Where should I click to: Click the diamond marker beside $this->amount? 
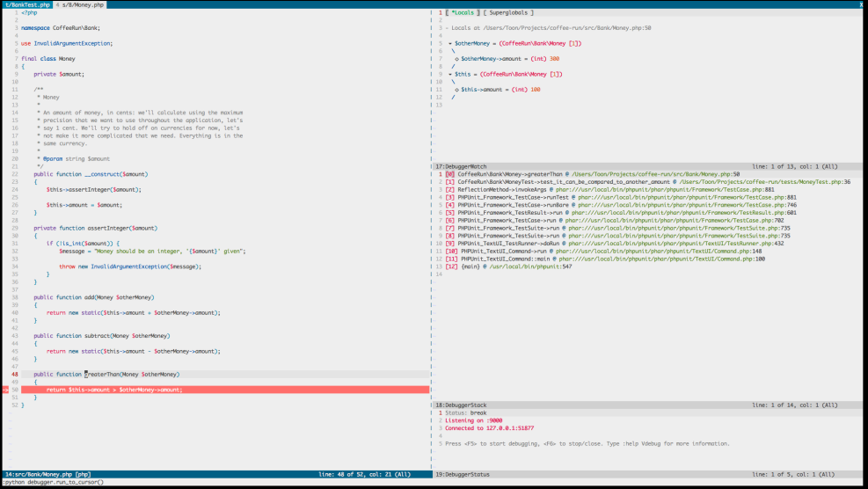pyautogui.click(x=456, y=89)
